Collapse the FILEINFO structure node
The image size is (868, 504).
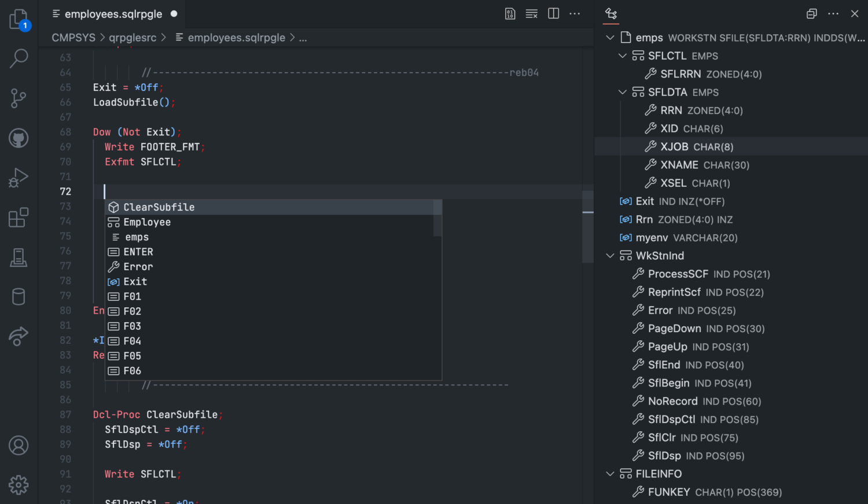click(610, 473)
